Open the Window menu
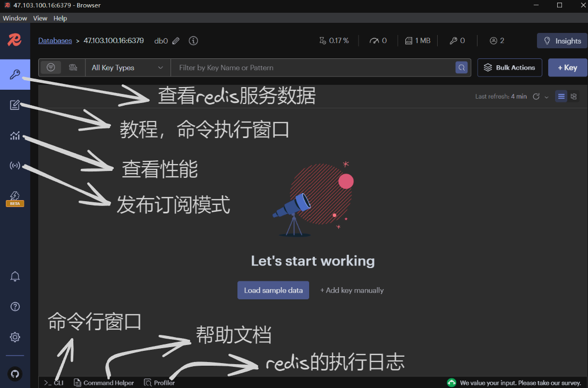 tap(15, 18)
